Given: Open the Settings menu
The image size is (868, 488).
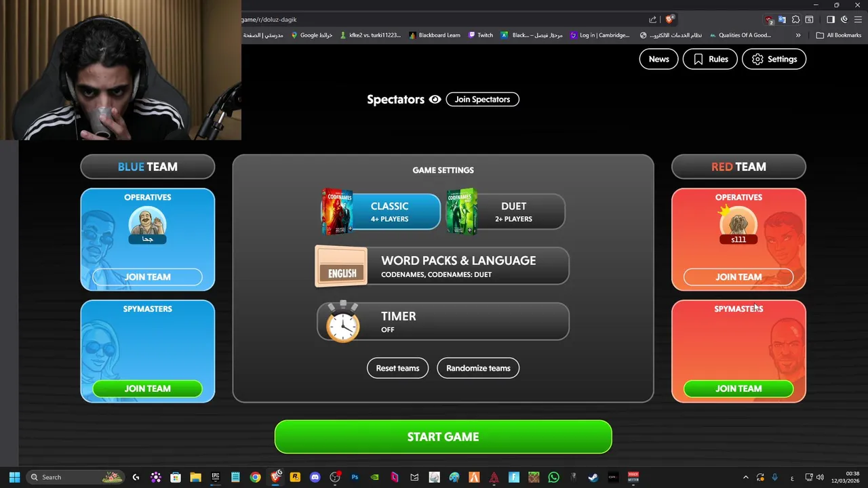Looking at the screenshot, I should click(x=774, y=59).
